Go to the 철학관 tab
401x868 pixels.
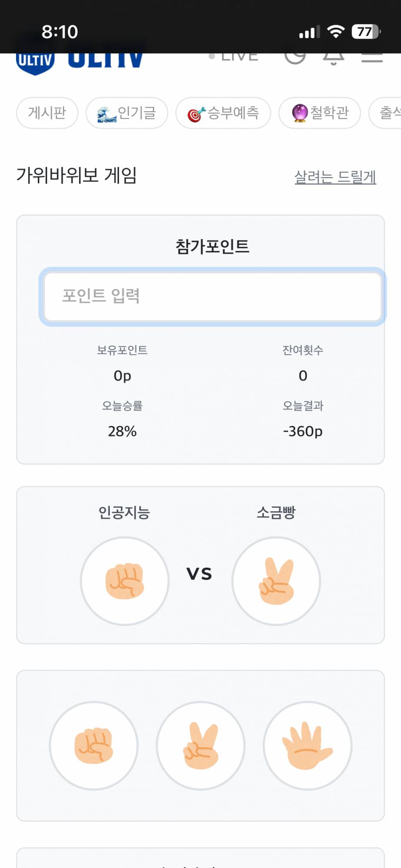[320, 113]
